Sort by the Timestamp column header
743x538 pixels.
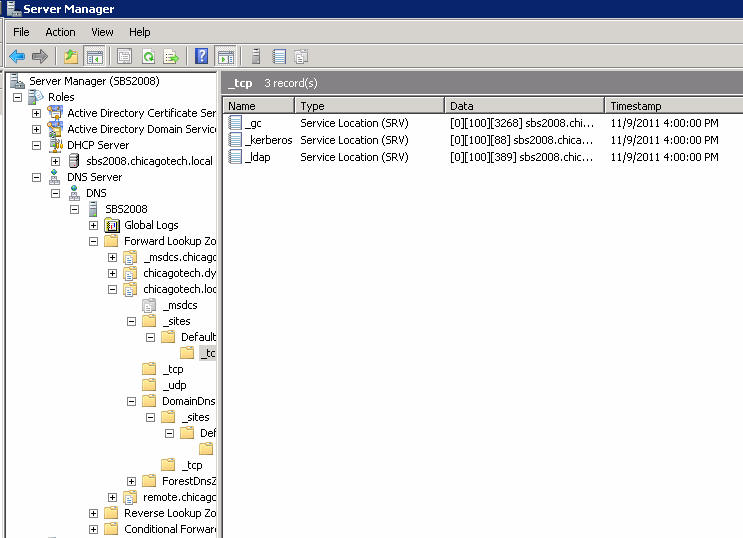tap(674, 106)
